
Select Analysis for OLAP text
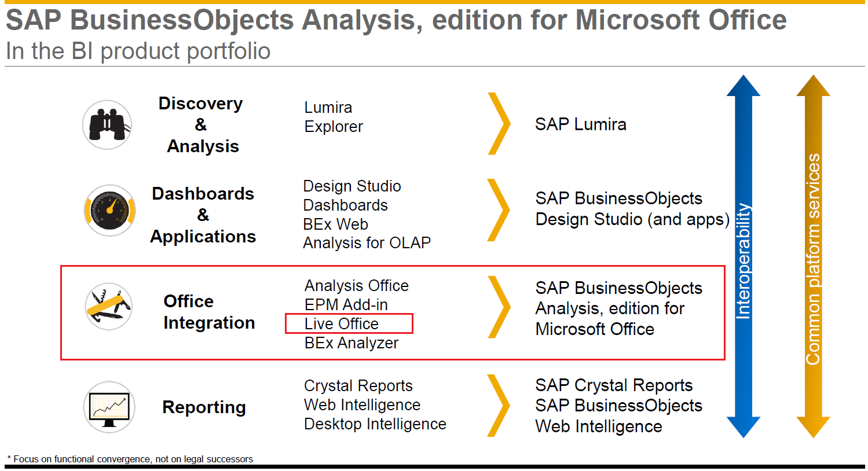[367, 243]
